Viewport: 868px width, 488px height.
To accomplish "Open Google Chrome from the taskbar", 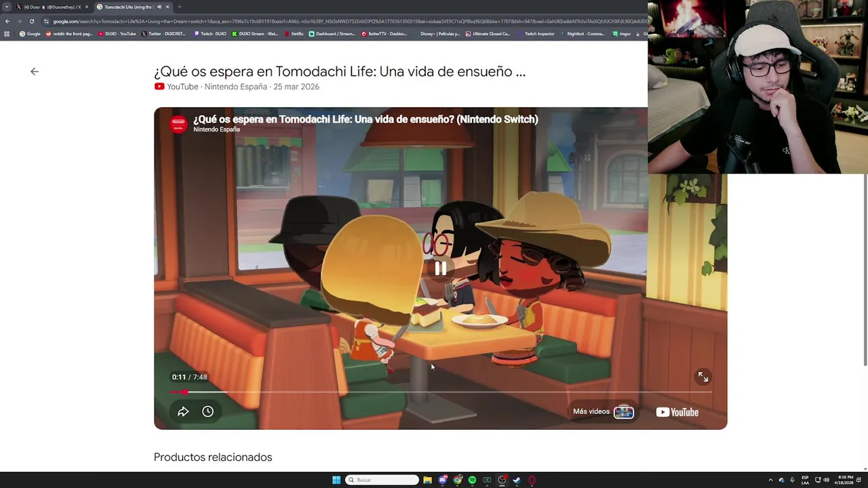I will point(458,480).
